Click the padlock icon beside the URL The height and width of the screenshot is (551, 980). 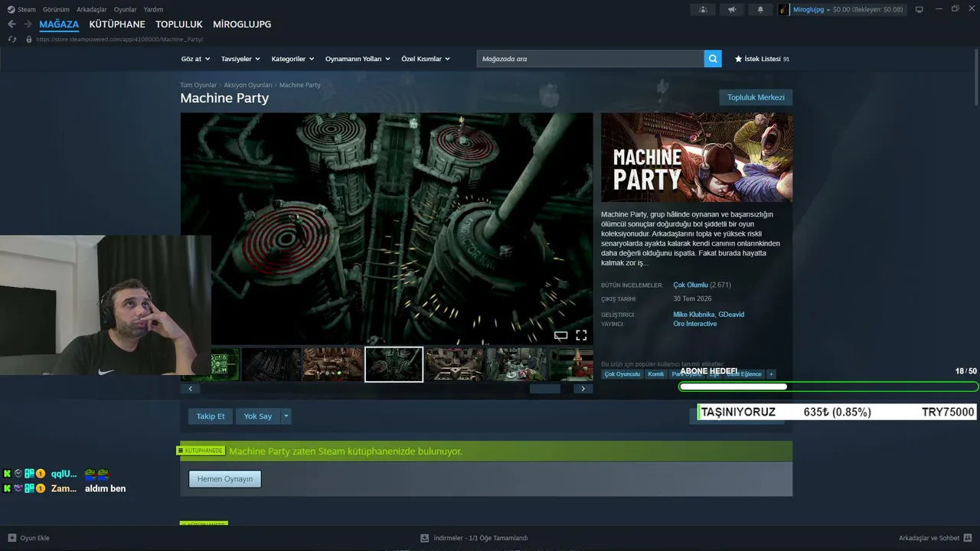pyautogui.click(x=29, y=39)
